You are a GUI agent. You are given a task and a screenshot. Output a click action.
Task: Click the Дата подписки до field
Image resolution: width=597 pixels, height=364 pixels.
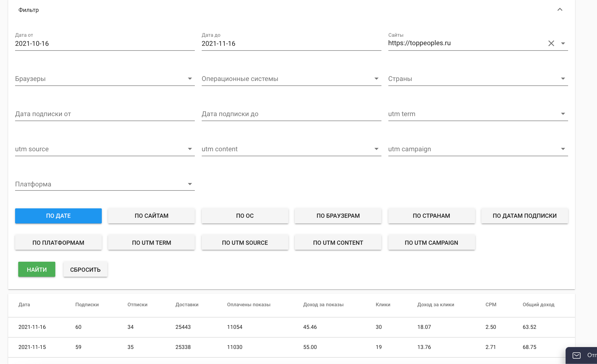coord(291,114)
